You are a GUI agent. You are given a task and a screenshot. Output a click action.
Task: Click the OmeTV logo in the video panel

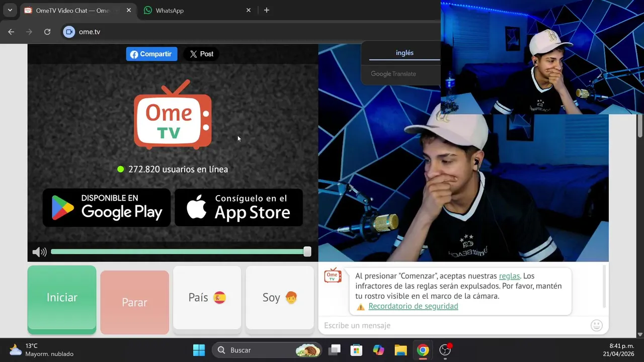173,115
